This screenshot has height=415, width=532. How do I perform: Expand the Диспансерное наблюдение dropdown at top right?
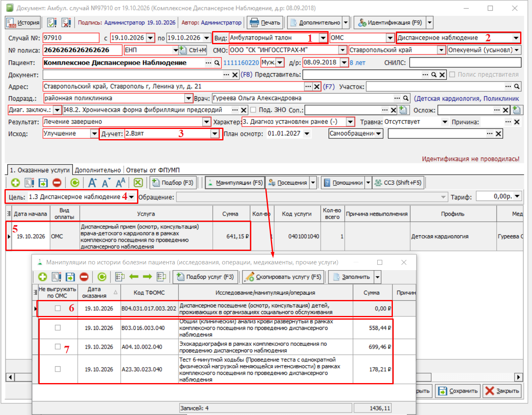516,38
